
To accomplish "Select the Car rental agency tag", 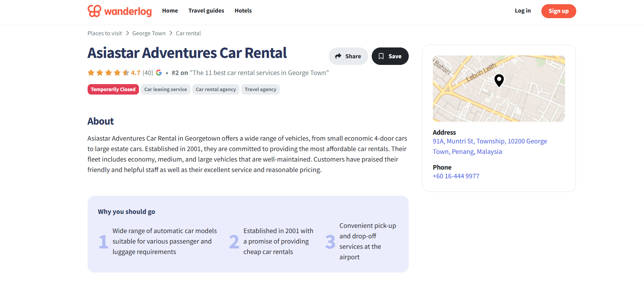I will [216, 89].
